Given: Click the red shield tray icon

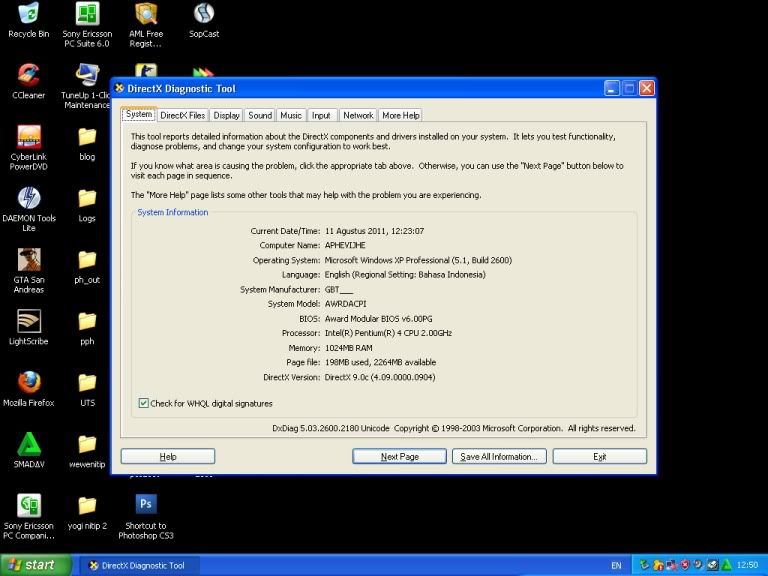Looking at the screenshot, I should tap(685, 565).
